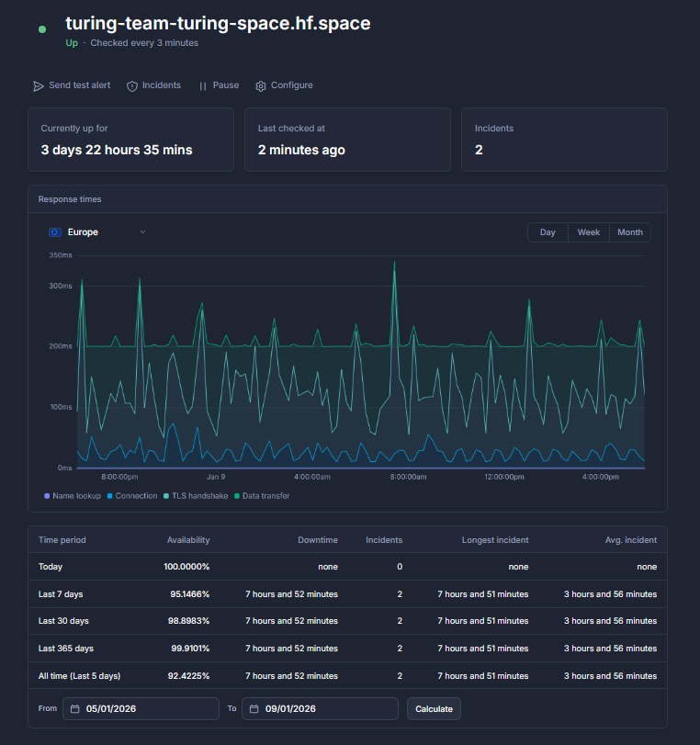Click the To date calendar icon
Viewport: 700px width, 745px height.
pyautogui.click(x=254, y=709)
